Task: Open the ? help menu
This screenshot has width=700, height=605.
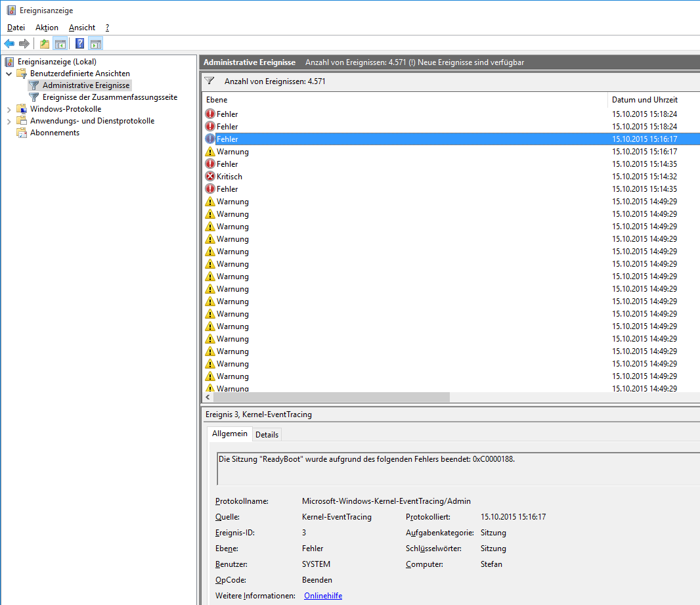Action: (107, 28)
